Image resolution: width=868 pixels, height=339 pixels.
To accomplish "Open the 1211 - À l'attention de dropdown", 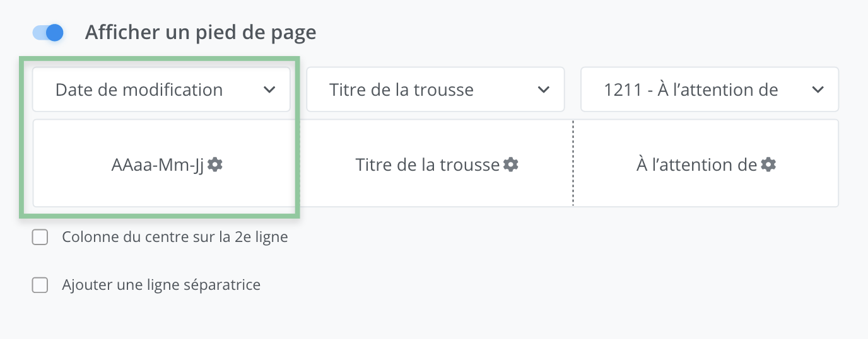I will tap(691, 90).
